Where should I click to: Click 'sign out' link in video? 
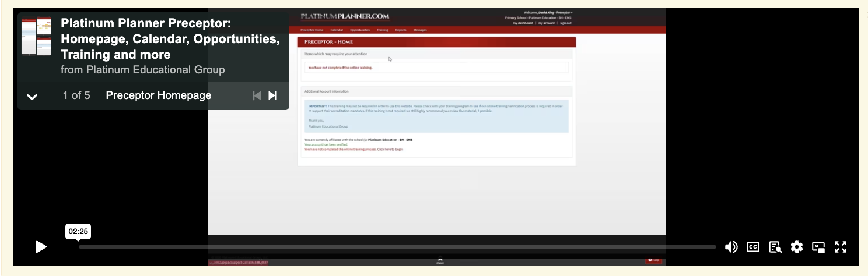pos(566,23)
